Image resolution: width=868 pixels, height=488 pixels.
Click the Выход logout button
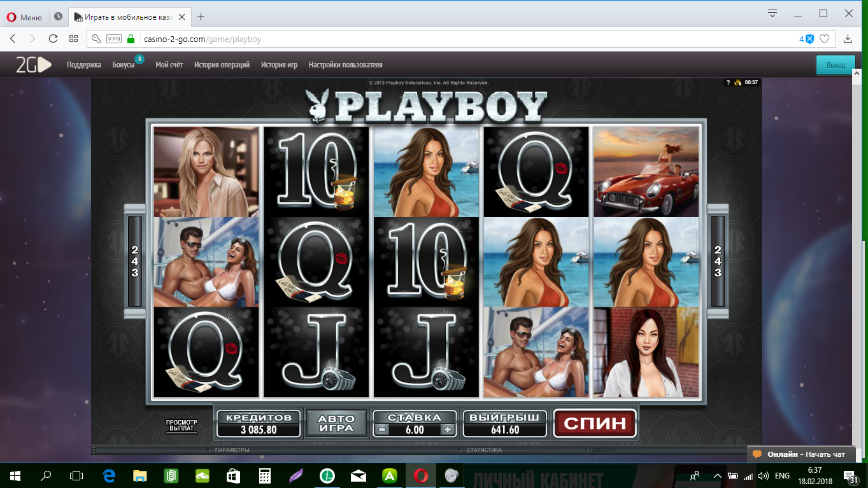[x=836, y=66]
